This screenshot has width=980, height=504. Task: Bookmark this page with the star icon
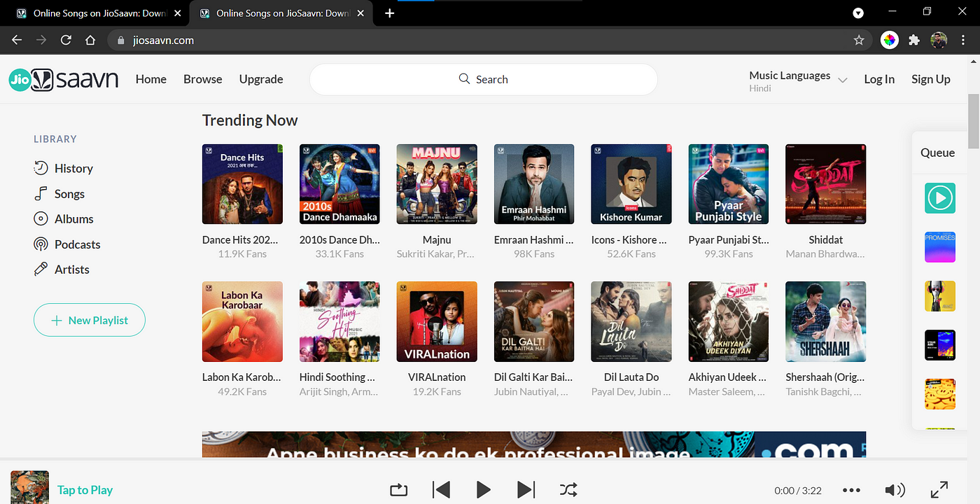859,40
